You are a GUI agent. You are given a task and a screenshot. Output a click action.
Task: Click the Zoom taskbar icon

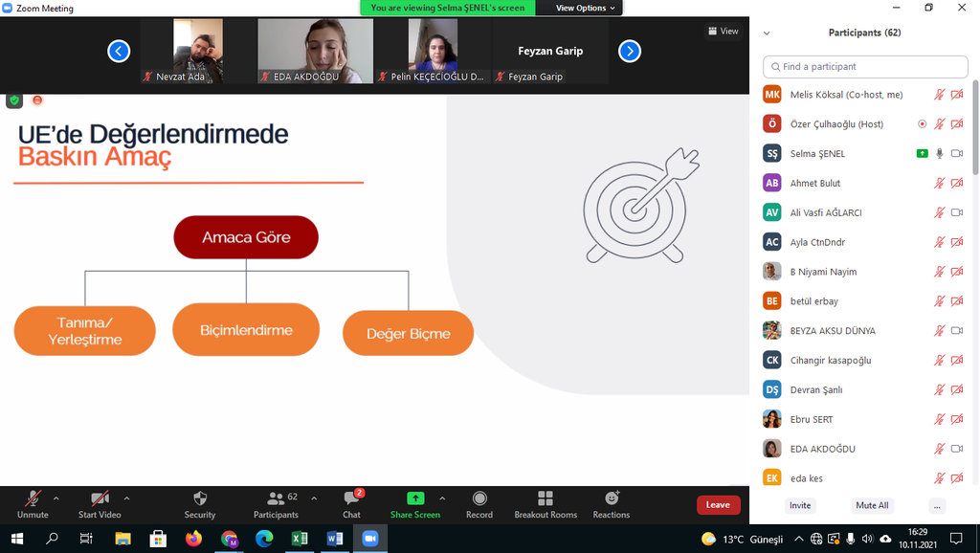click(x=370, y=539)
